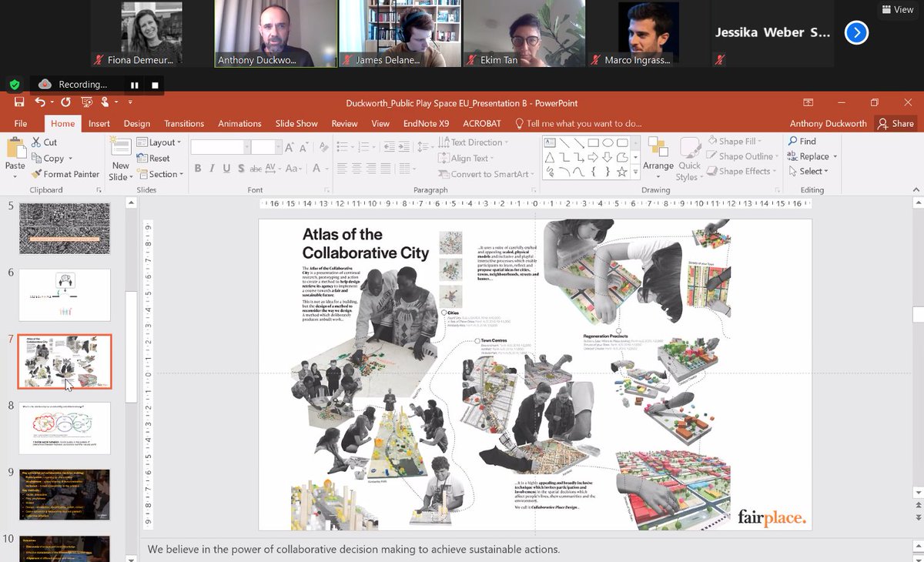Viewport: 924px width, 562px height.
Task: Expand the shapes gallery More arrow
Action: pos(634,172)
